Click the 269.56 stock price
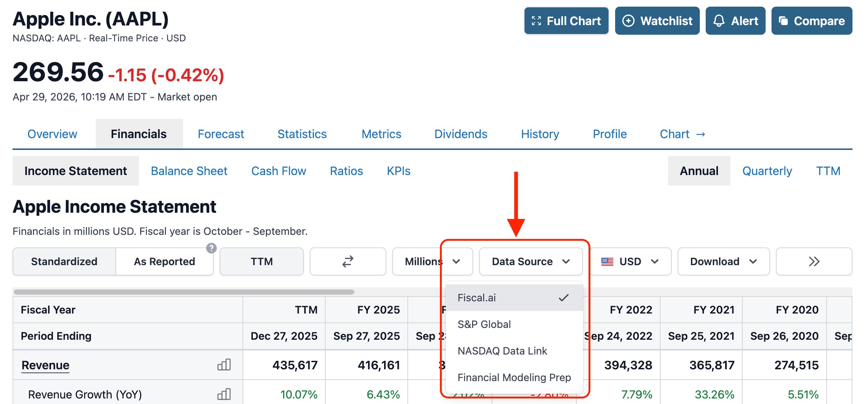This screenshot has width=868, height=404. [58, 72]
